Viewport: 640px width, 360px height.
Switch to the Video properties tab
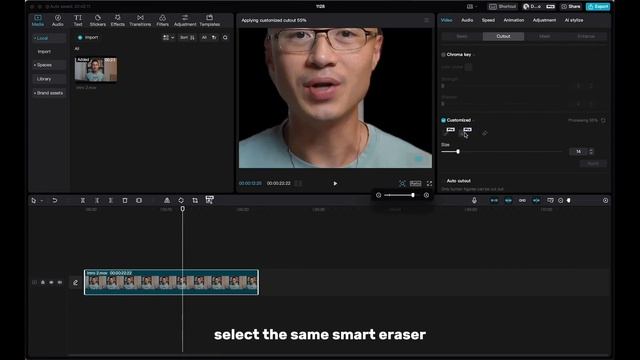click(x=446, y=20)
